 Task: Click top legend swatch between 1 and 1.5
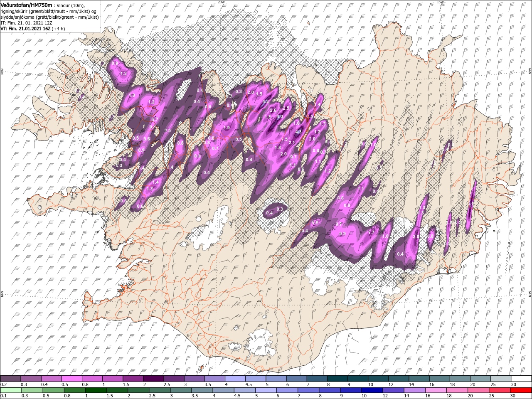(113, 379)
